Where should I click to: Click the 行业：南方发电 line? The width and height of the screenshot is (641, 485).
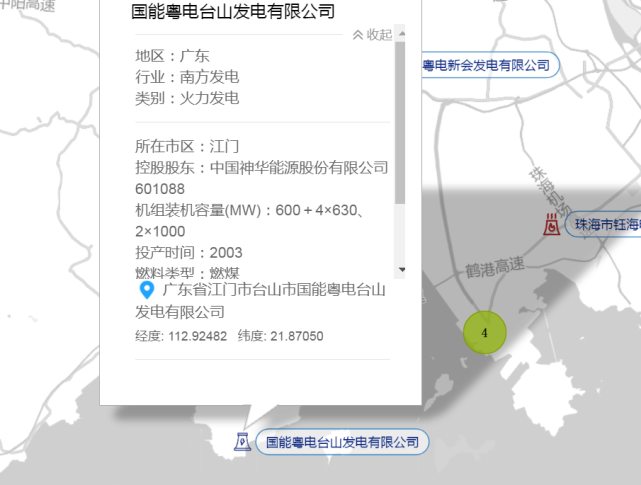[187, 77]
